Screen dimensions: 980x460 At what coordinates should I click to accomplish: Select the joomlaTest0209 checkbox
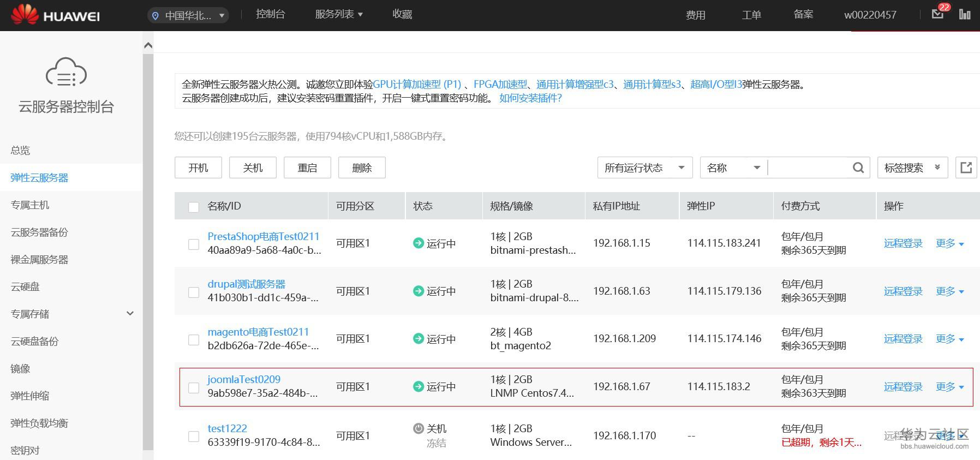[193, 387]
